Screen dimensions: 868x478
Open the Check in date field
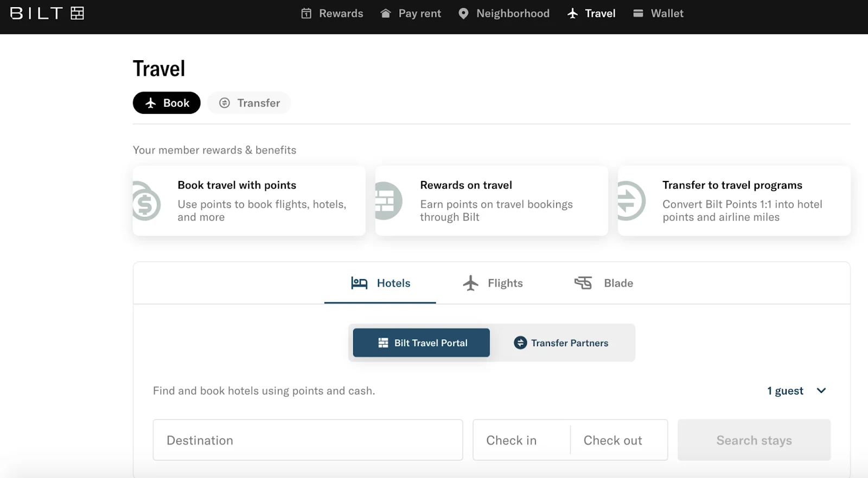(x=521, y=440)
